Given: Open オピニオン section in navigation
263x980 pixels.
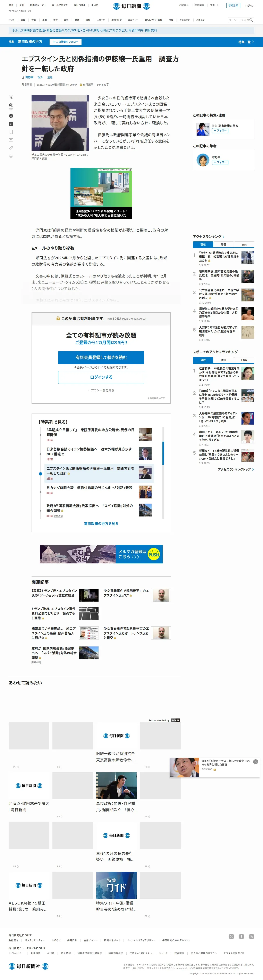Looking at the screenshot, I should [x=185, y=20].
